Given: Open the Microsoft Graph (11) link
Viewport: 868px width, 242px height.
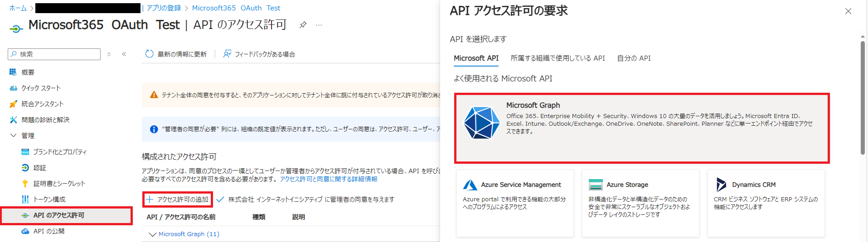Looking at the screenshot, I should 189,234.
